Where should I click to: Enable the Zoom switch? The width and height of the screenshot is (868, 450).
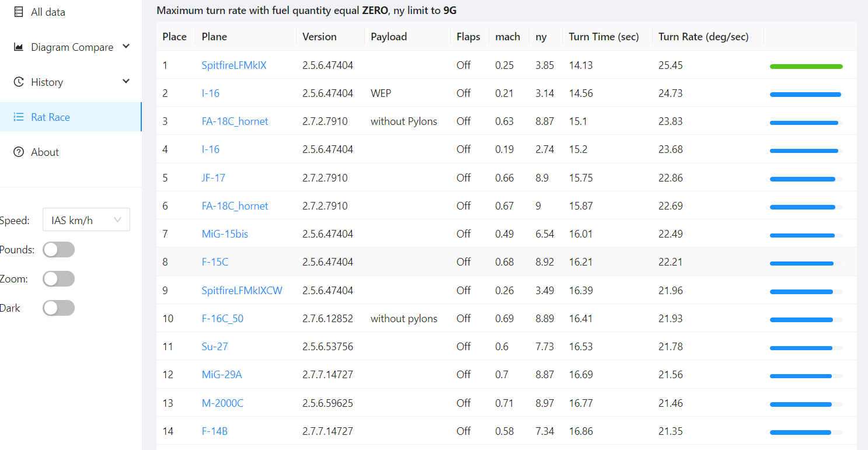(x=58, y=279)
